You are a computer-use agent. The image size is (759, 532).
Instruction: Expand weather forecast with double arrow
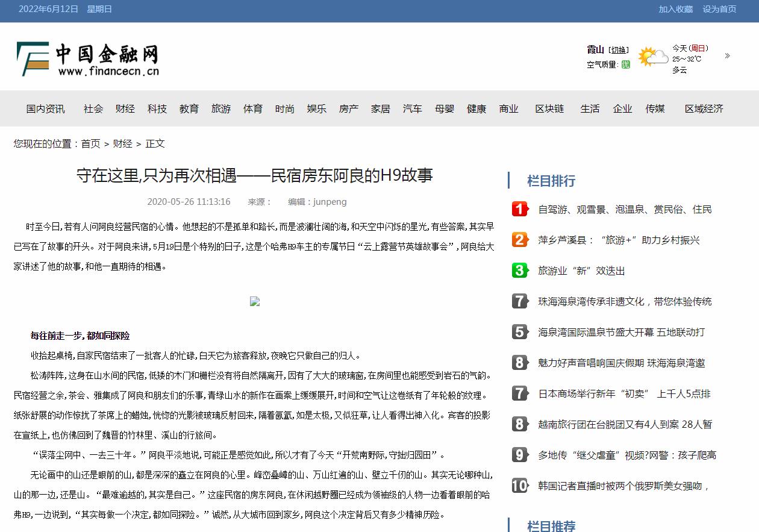tap(727, 56)
